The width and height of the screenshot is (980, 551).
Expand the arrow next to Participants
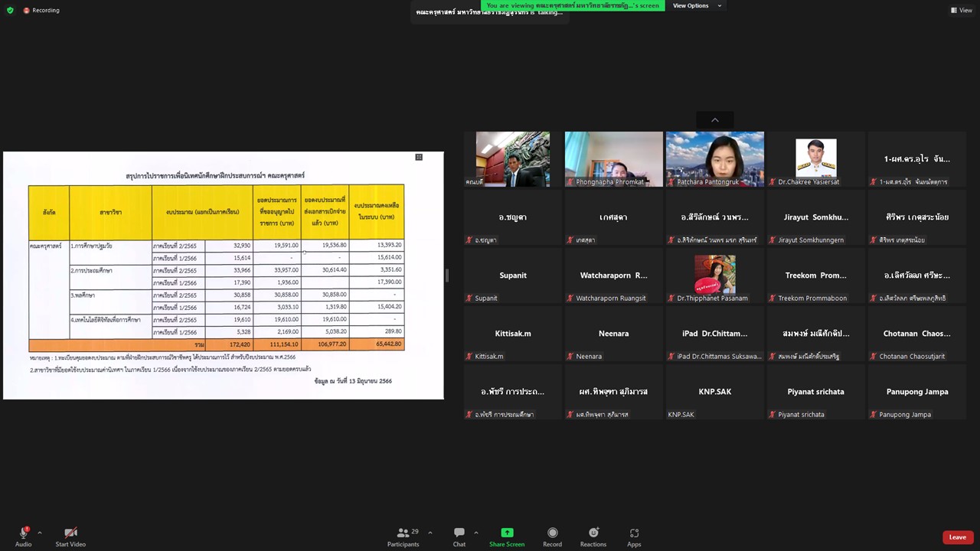[x=430, y=533]
